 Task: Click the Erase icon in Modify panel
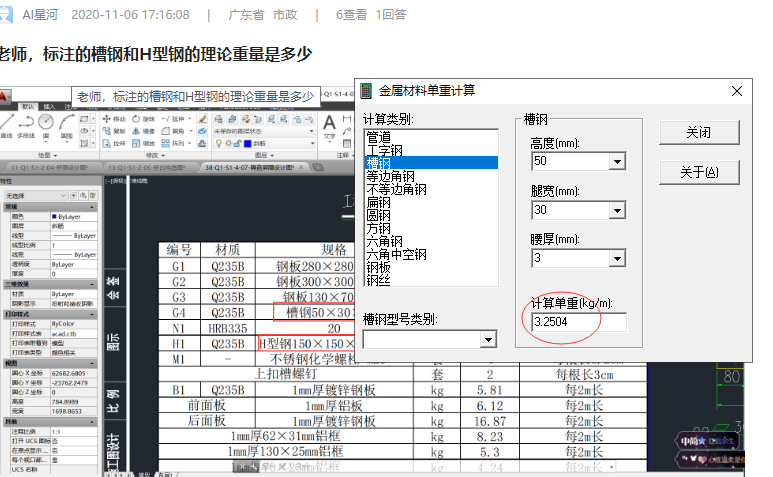[x=202, y=119]
